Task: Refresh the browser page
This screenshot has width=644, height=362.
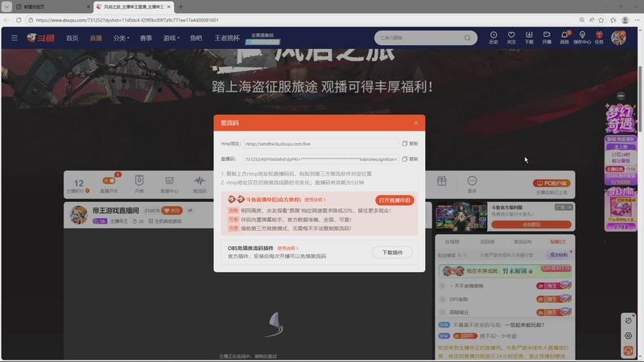Action: pos(19,19)
